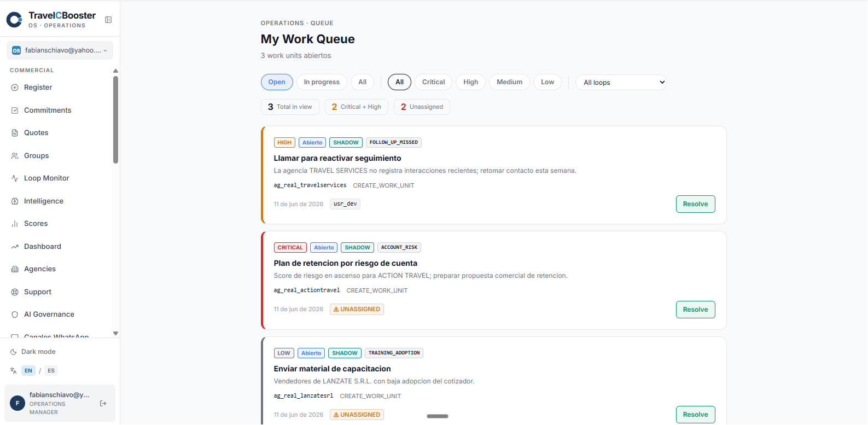The width and height of the screenshot is (868, 425).
Task: Click the Quotes document icon
Action: [15, 133]
